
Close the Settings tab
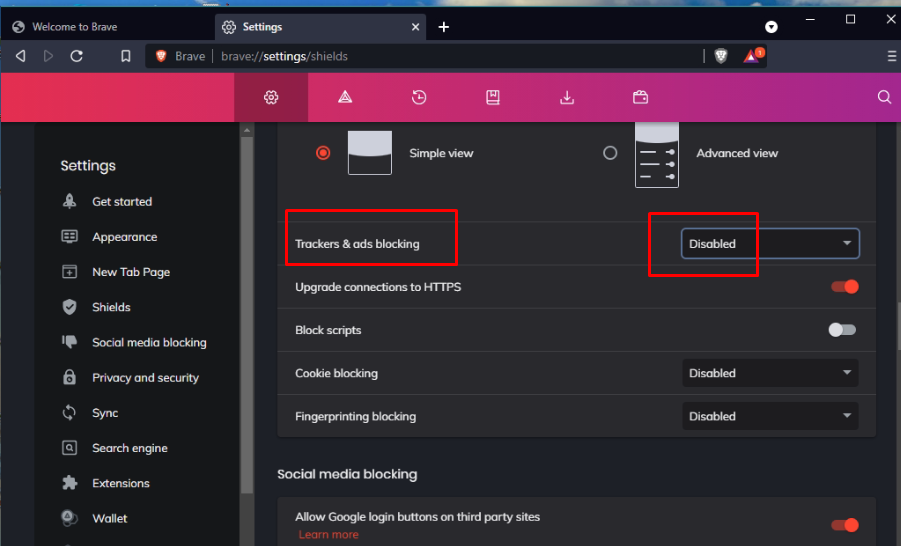coord(415,27)
